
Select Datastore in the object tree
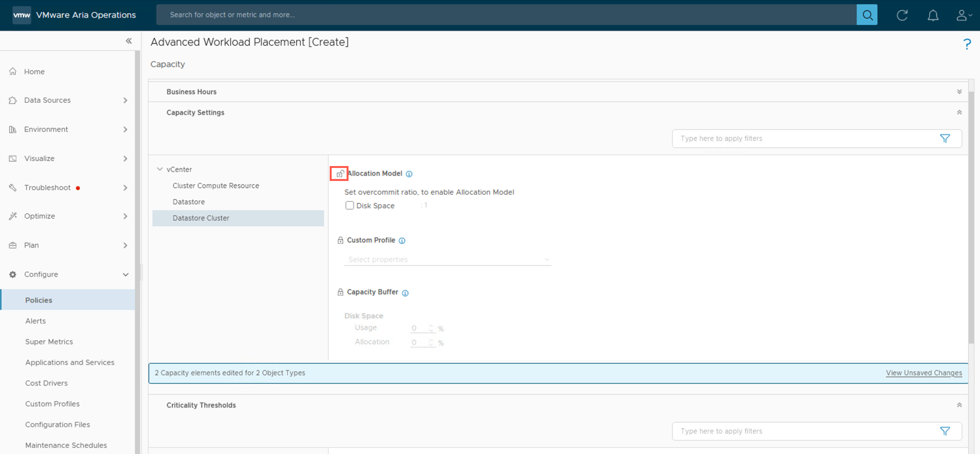188,202
